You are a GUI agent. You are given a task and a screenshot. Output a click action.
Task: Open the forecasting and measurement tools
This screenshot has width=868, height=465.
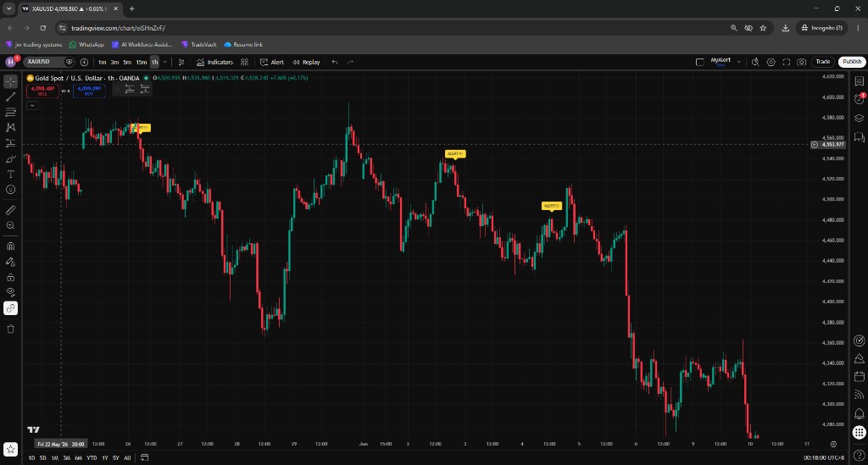10,143
